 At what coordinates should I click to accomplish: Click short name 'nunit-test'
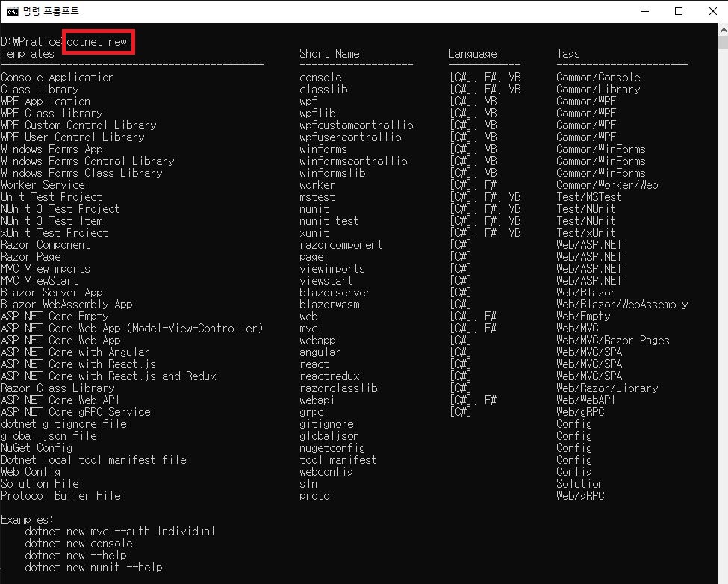pyautogui.click(x=329, y=221)
